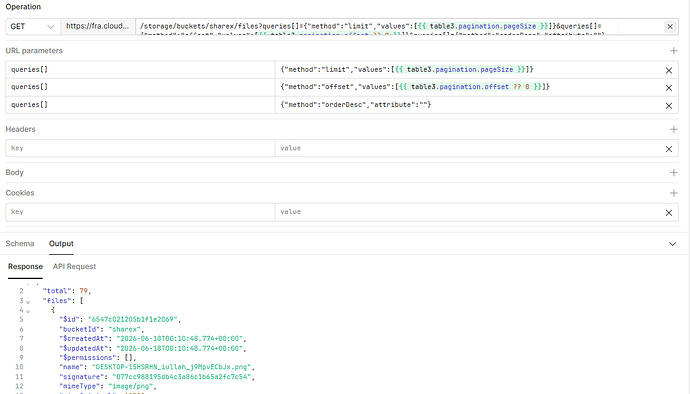
Task: Delete the empty Headers key-value row
Action: click(668, 149)
